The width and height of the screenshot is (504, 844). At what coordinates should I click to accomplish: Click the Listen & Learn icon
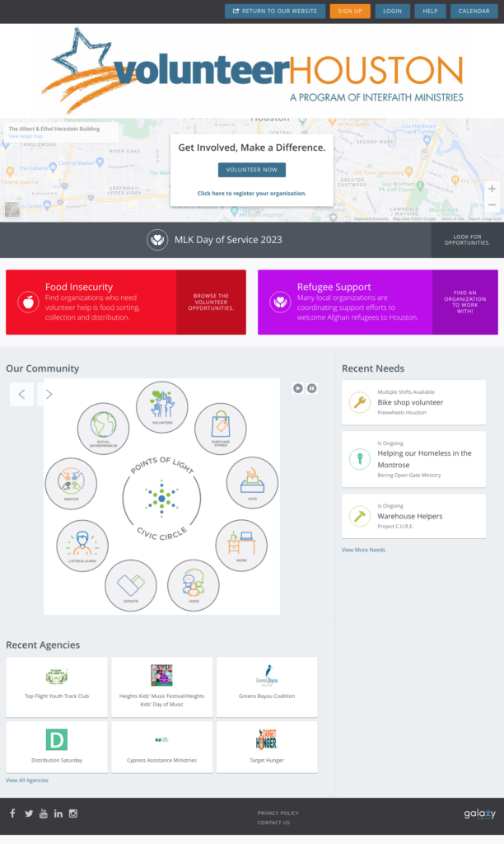point(82,546)
